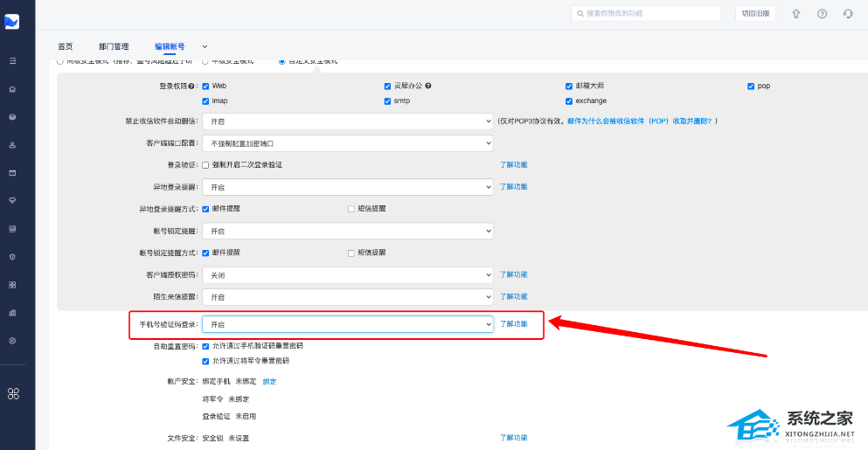Open the 手机号验证码登录 dropdown
This screenshot has height=450, width=868.
347,324
